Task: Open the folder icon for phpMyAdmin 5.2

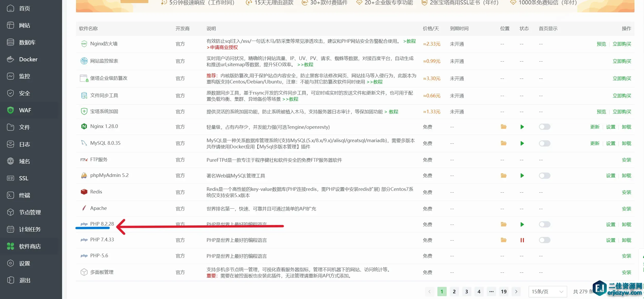Action: pos(503,176)
